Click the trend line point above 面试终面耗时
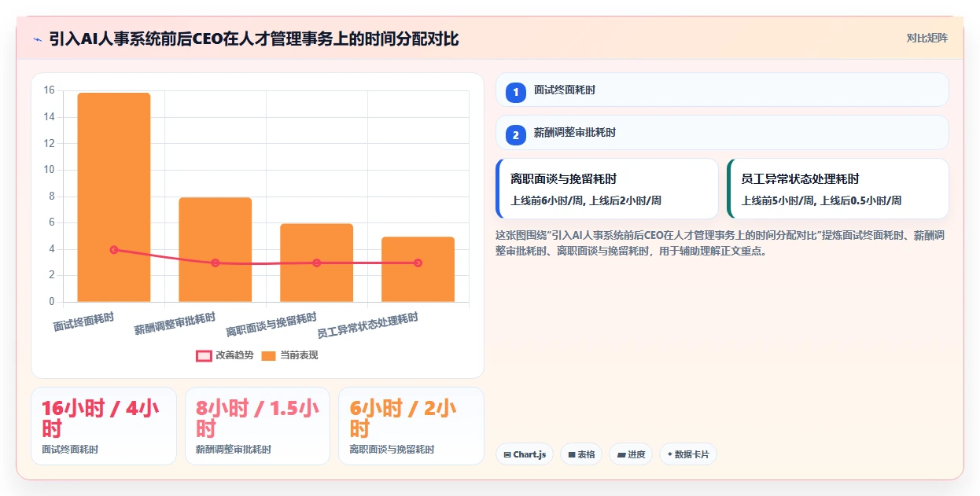This screenshot has height=496, width=980. click(114, 250)
